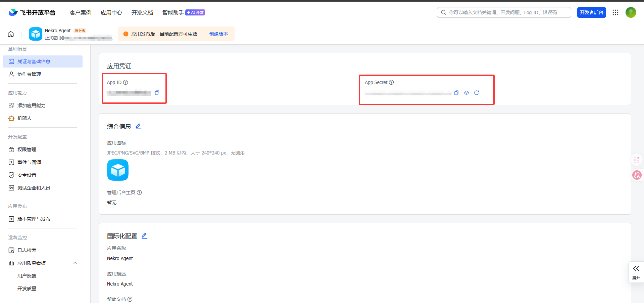Image resolution: width=644 pixels, height=303 pixels.
Task: Copy the App Secret value
Action: (x=456, y=93)
